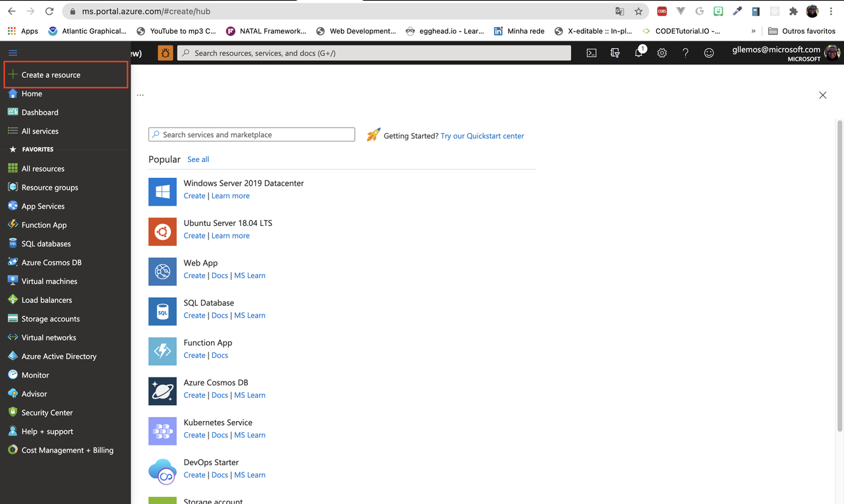Click Create under Function App
The width and height of the screenshot is (844, 504).
pyautogui.click(x=195, y=355)
